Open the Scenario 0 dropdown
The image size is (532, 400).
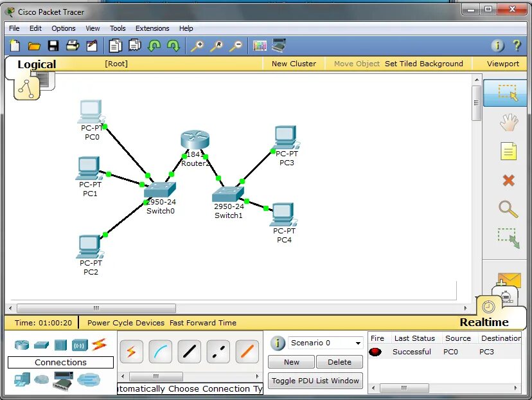click(325, 343)
